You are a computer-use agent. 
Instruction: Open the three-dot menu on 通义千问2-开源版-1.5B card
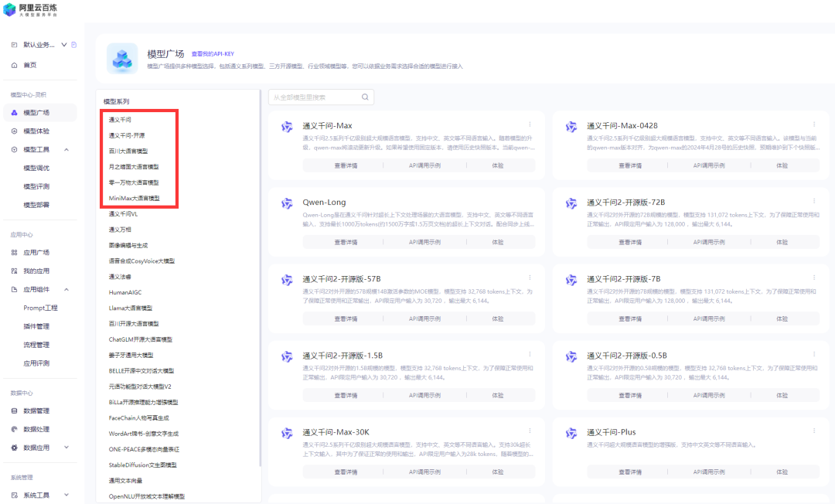pyautogui.click(x=530, y=354)
